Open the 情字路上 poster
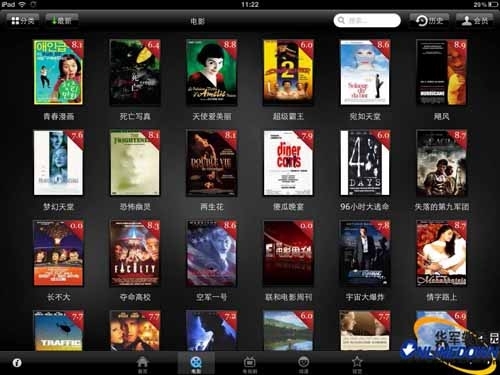Screen dimensions: 500x375 click(442, 253)
